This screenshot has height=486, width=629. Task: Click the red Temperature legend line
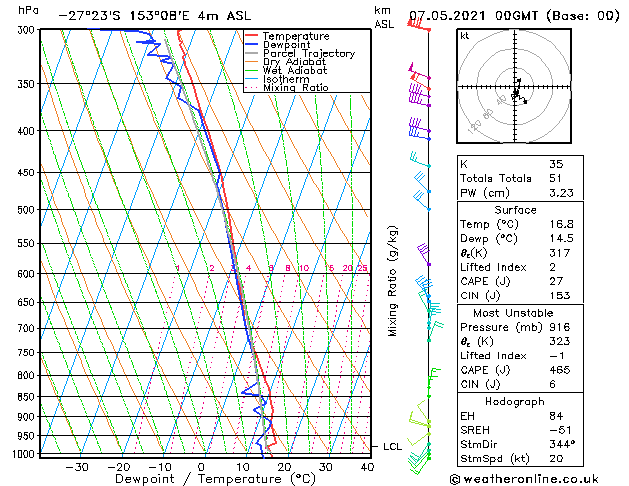pos(251,36)
